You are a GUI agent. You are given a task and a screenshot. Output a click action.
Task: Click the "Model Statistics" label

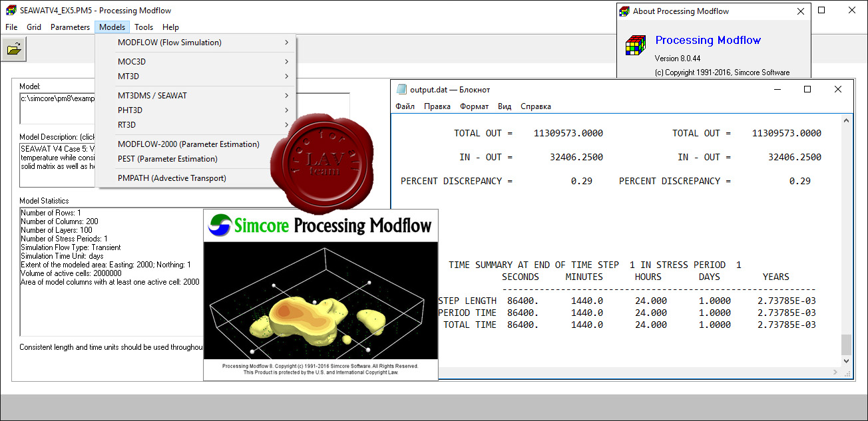[x=44, y=200]
